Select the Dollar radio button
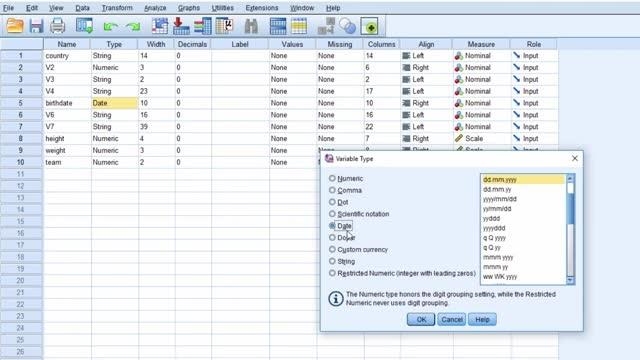The height and width of the screenshot is (360, 640). (x=332, y=238)
